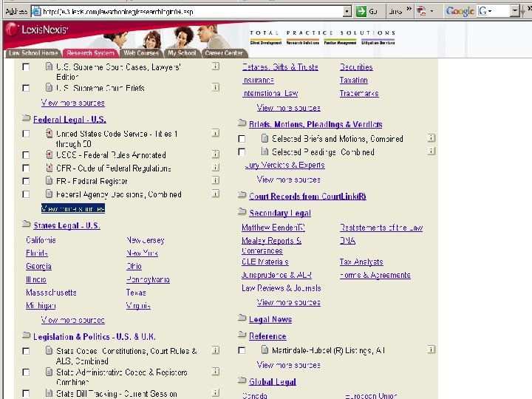
Task: Show info for Martindale-Hubbell Listings
Action: click(432, 349)
